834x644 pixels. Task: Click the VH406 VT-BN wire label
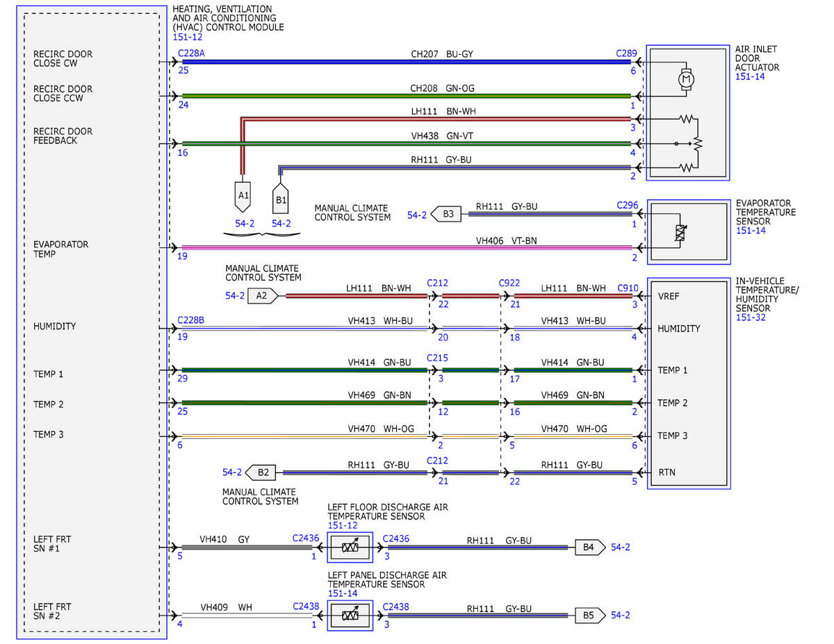pyautogui.click(x=506, y=240)
